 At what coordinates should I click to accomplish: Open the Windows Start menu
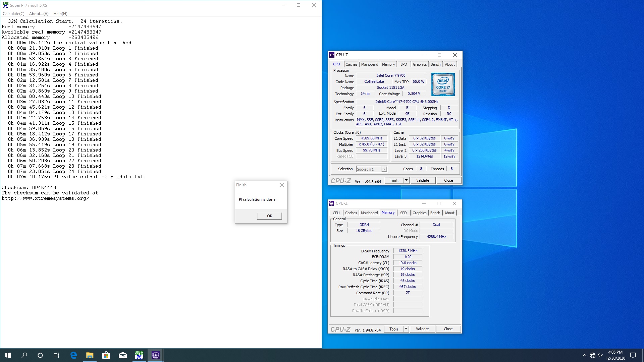(x=8, y=355)
